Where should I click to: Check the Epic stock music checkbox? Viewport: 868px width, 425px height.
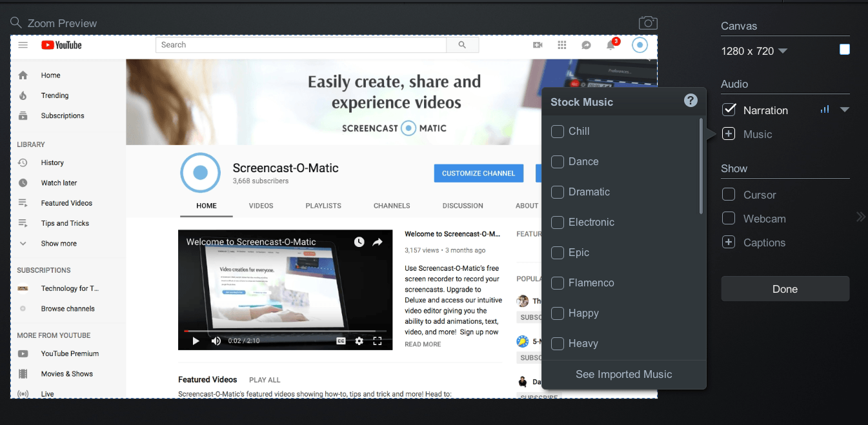558,252
